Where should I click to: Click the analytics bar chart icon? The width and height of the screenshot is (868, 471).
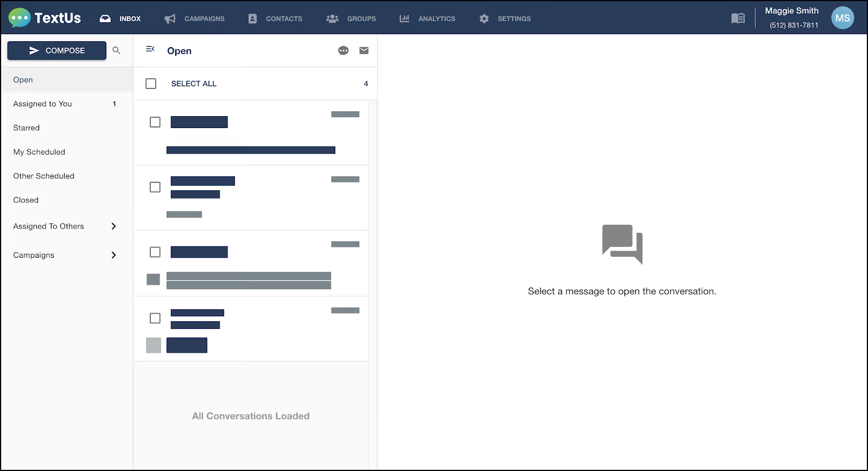[405, 18]
